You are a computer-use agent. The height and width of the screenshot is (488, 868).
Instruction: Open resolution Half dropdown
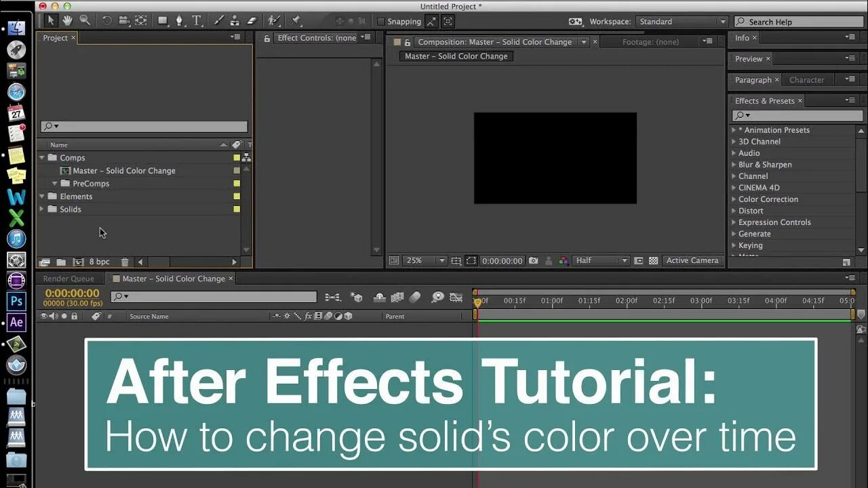(601, 260)
